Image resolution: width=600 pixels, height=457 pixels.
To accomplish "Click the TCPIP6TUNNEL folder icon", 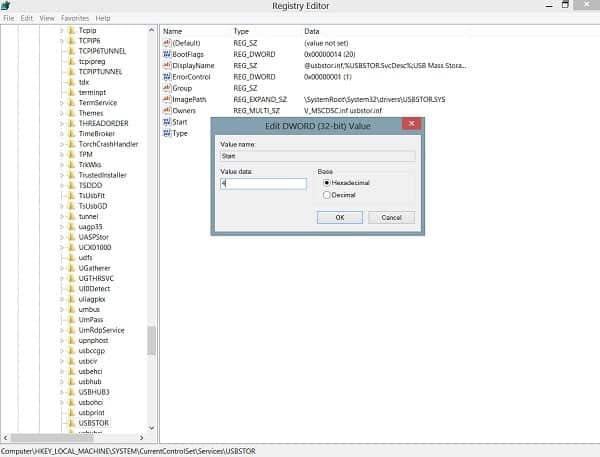I will [x=71, y=51].
